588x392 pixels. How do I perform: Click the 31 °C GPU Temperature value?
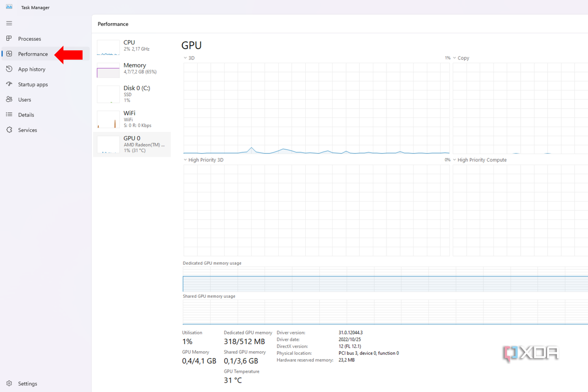pyautogui.click(x=233, y=380)
